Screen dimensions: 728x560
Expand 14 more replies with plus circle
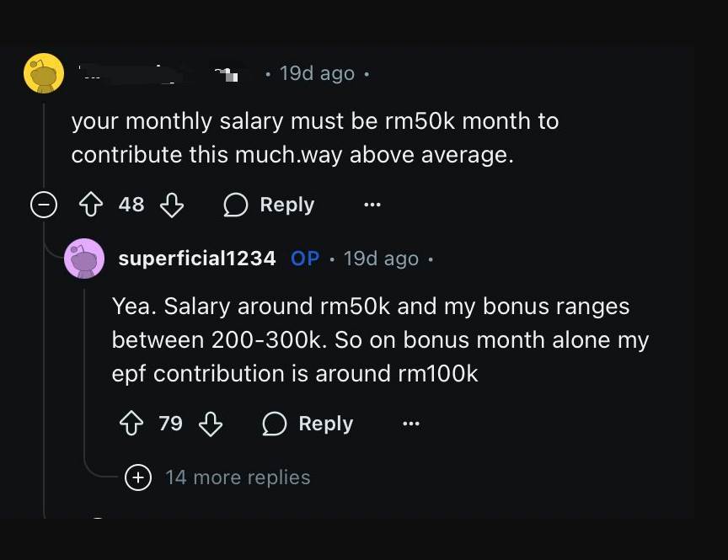coord(138,477)
